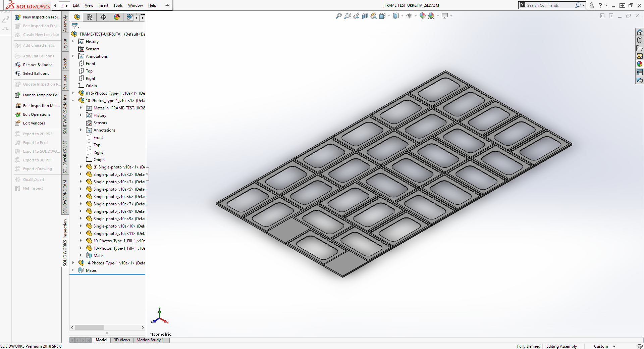The image size is (644, 349).
Task: Click the Search Commands magnifier icon
Action: pos(578,5)
